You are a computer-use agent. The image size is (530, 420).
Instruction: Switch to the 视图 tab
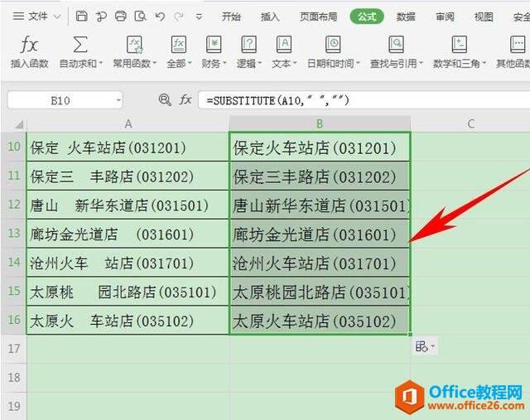pos(484,17)
